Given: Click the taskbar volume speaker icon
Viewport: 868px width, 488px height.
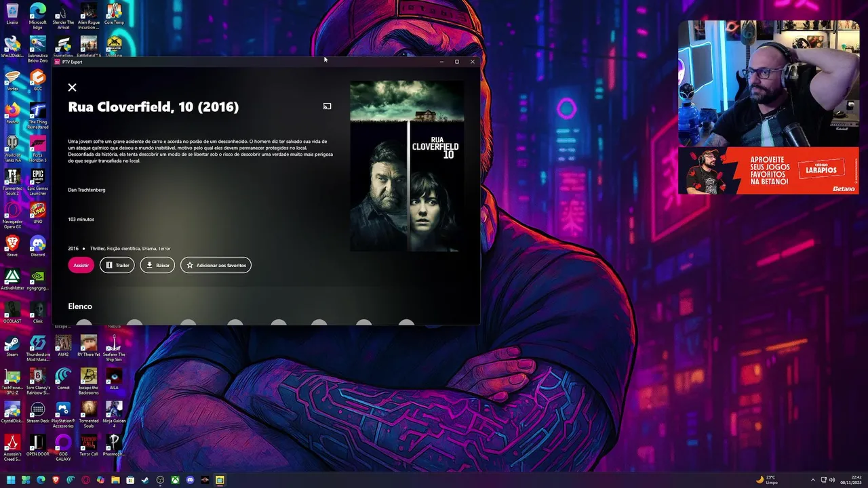Looking at the screenshot, I should pos(832,480).
